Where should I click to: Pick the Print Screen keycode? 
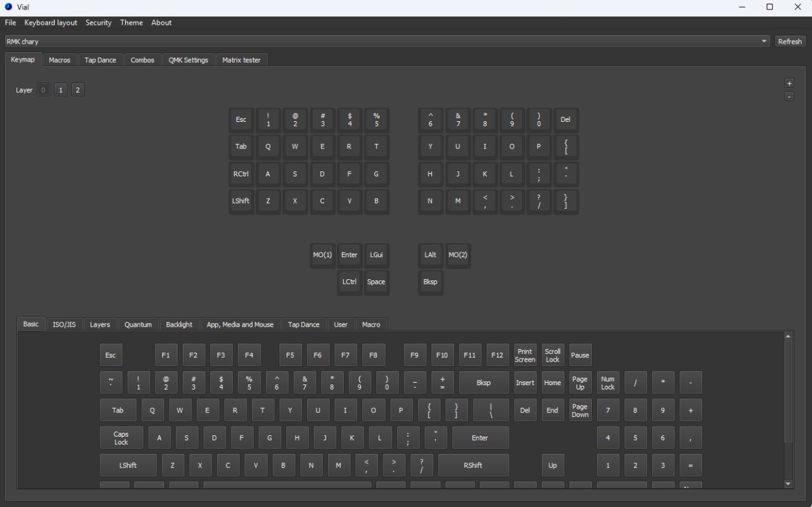point(525,355)
